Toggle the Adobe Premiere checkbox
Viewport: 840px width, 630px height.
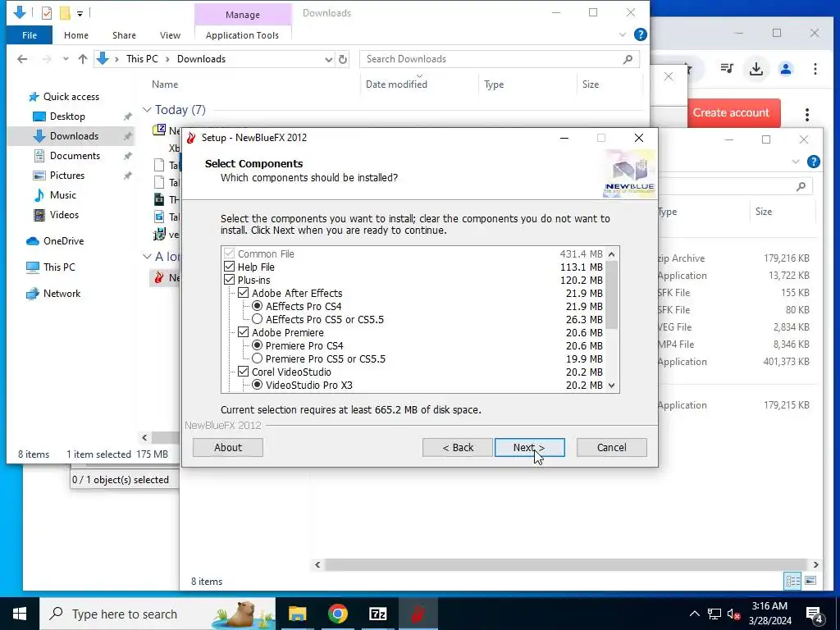(243, 332)
